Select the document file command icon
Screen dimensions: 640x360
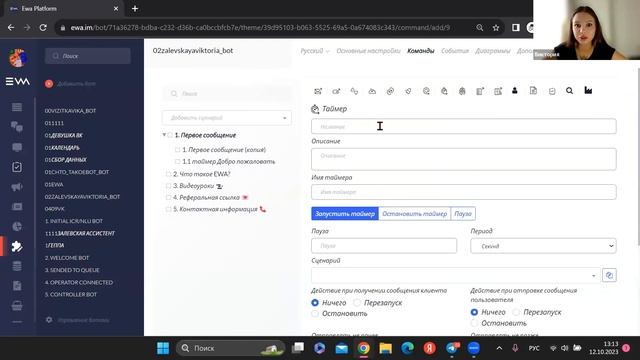click(x=533, y=91)
